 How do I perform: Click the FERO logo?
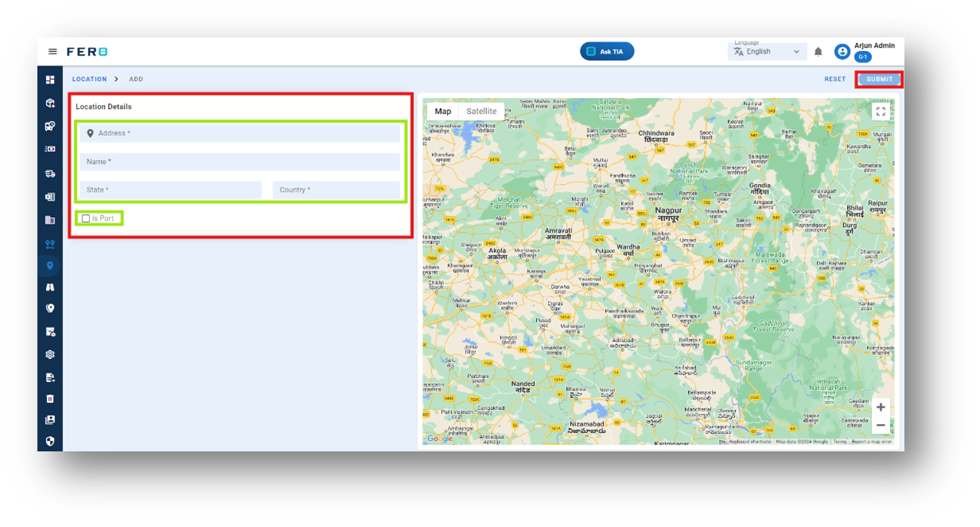(87, 52)
